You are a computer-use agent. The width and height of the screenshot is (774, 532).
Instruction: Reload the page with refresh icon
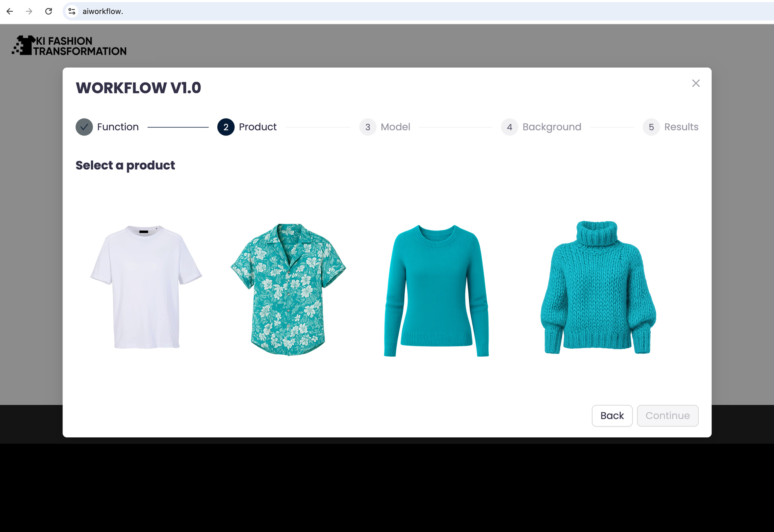pyautogui.click(x=48, y=11)
